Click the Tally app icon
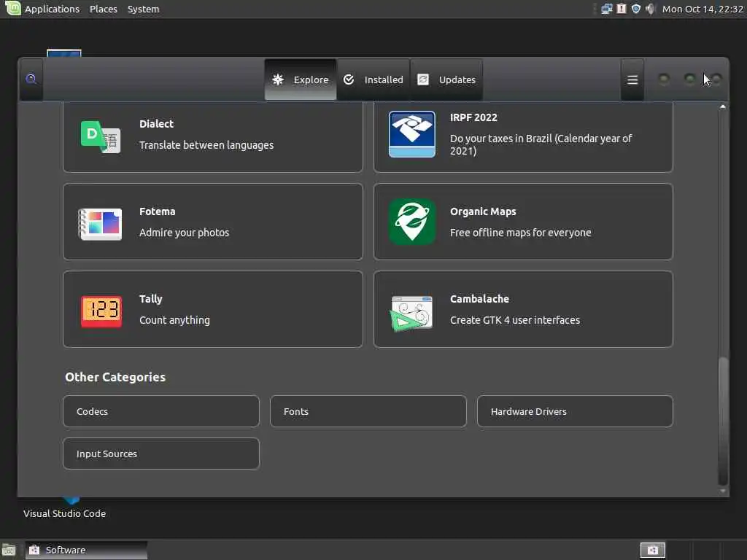Viewport: 747px width, 560px height. (101, 311)
